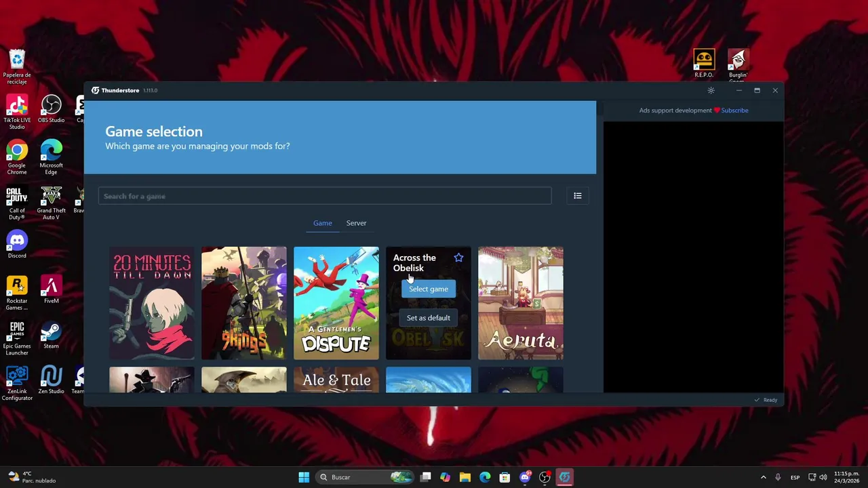Open Zen Studio desktop icon
868x488 pixels.
click(x=51, y=380)
